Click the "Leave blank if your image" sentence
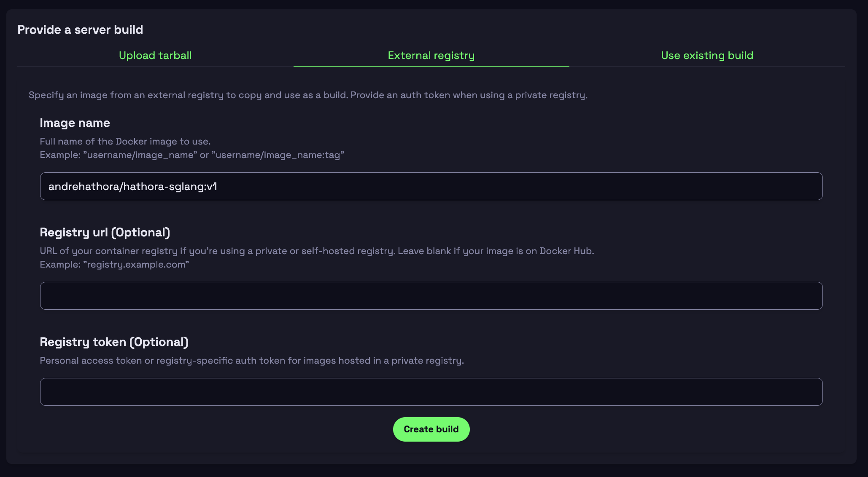This screenshot has width=868, height=477. click(x=496, y=251)
